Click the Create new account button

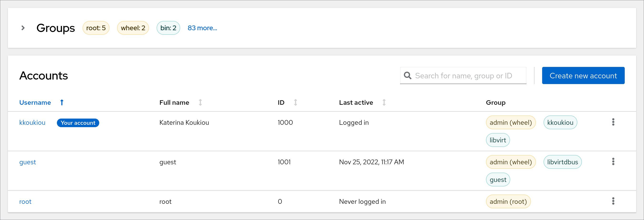(583, 75)
